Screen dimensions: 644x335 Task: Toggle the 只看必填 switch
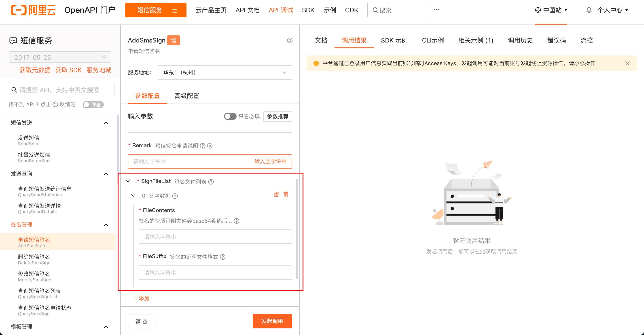point(230,116)
